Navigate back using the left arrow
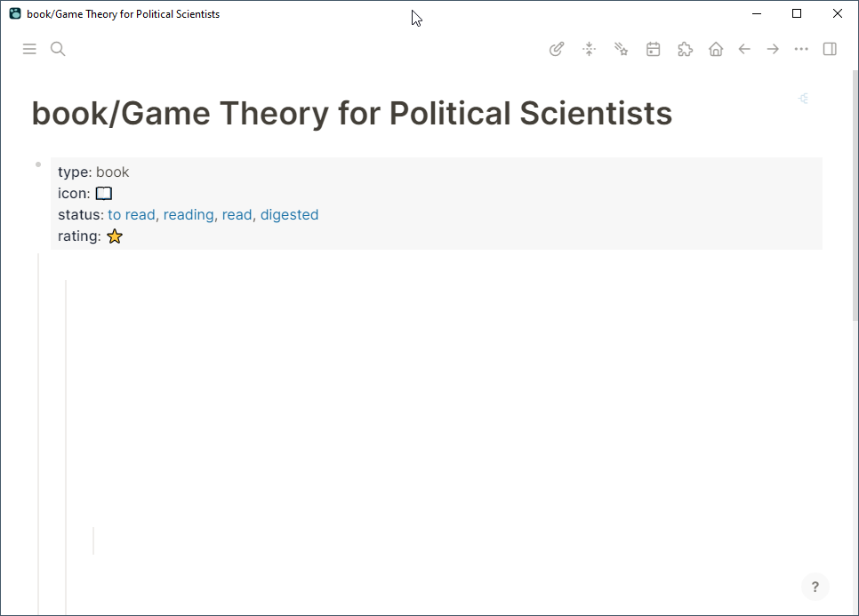 (x=744, y=49)
